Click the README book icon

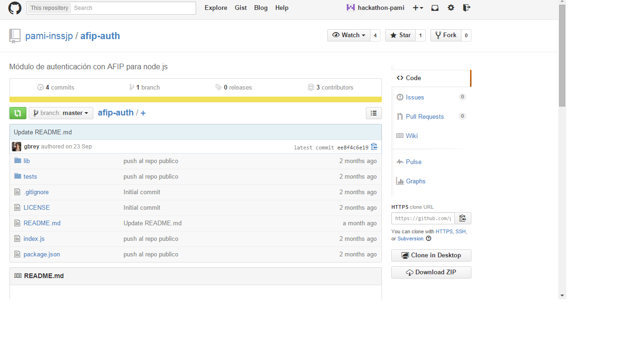(x=18, y=276)
